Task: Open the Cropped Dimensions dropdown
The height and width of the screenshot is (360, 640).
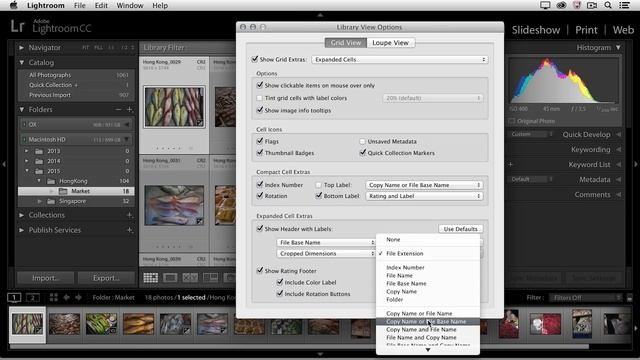Action: pyautogui.click(x=326, y=253)
